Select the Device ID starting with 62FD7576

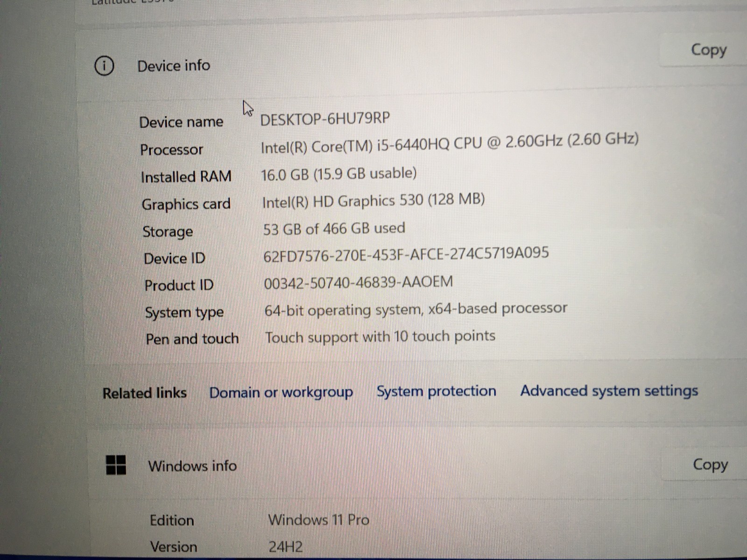tap(406, 255)
